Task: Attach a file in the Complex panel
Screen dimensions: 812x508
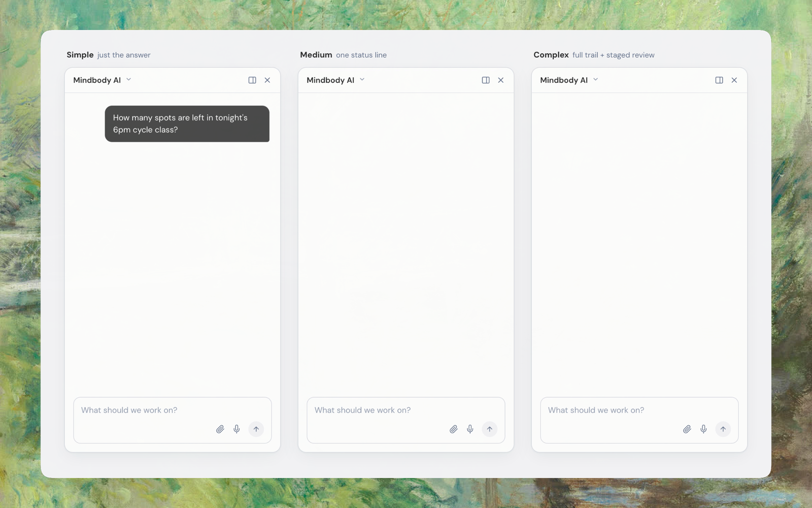Action: [687, 429]
